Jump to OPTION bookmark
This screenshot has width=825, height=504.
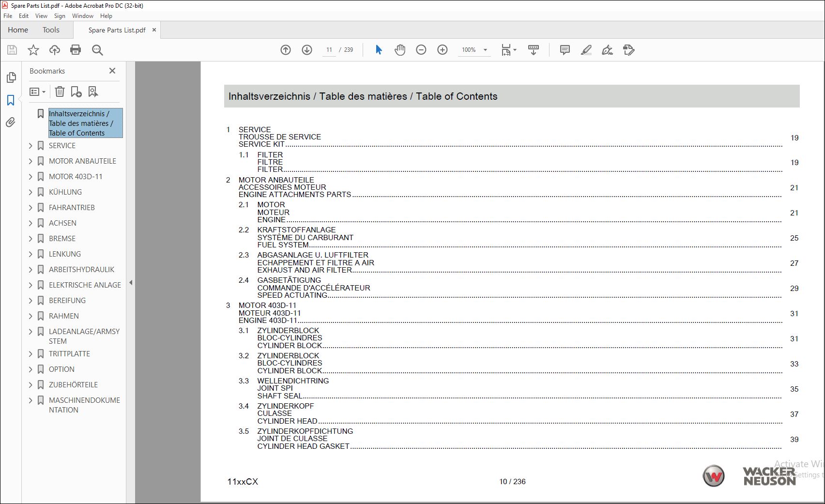click(x=61, y=369)
